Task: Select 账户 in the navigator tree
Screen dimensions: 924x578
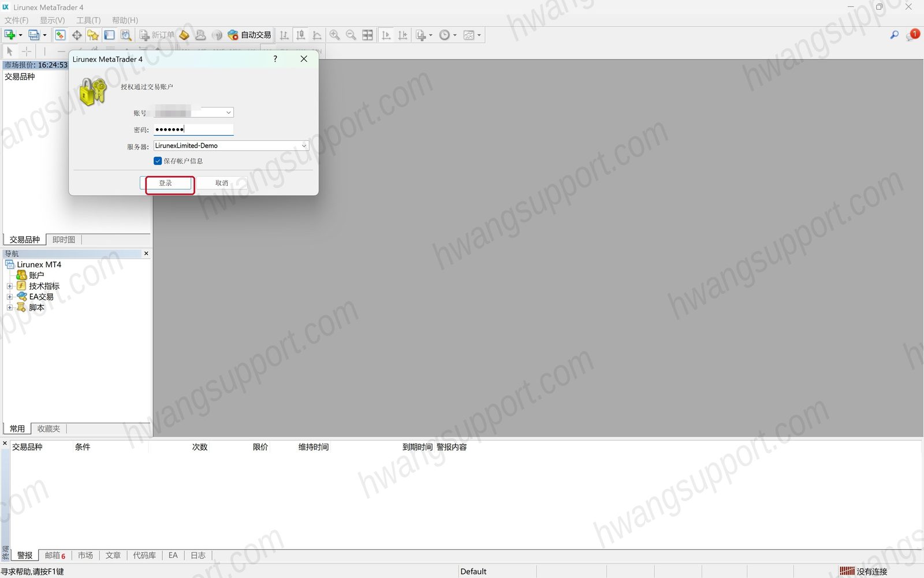Action: pos(36,275)
